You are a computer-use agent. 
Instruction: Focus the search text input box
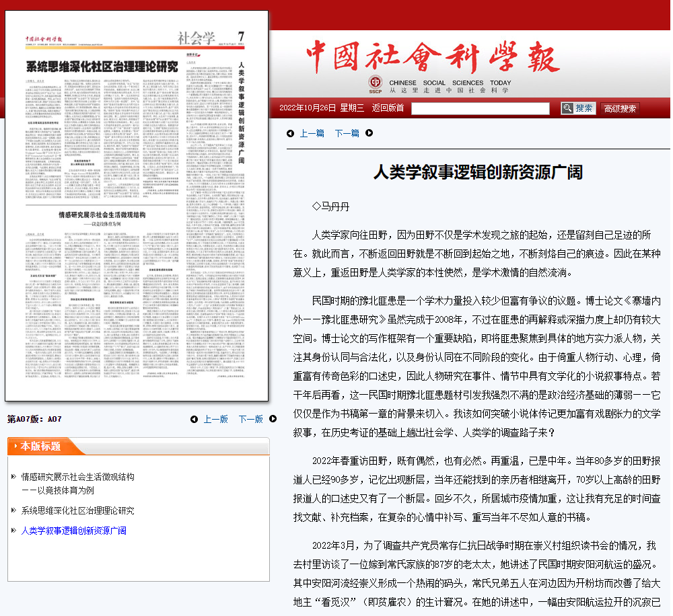480,108
